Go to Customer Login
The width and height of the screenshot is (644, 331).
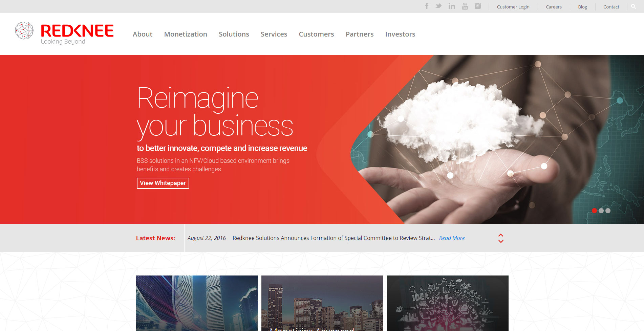513,6
